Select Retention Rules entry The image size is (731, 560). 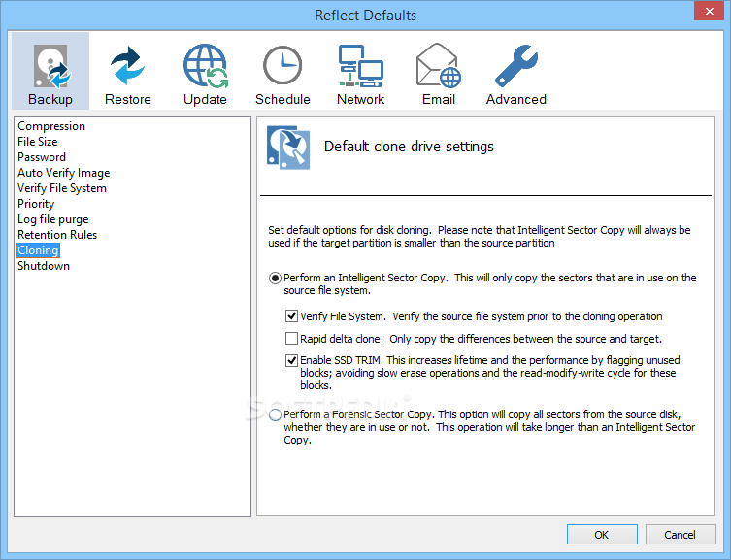pos(57,235)
